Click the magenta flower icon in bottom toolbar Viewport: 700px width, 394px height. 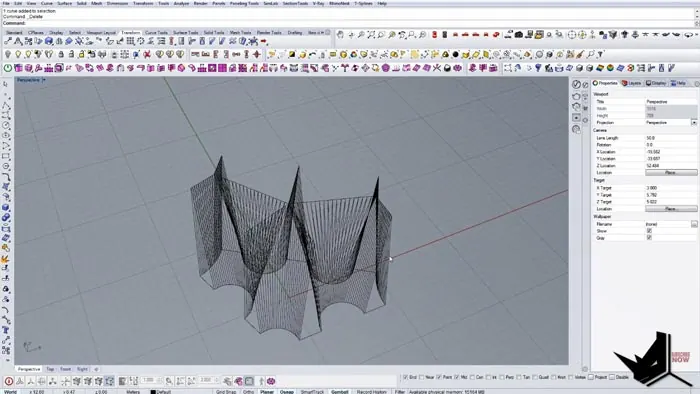click(x=271, y=381)
